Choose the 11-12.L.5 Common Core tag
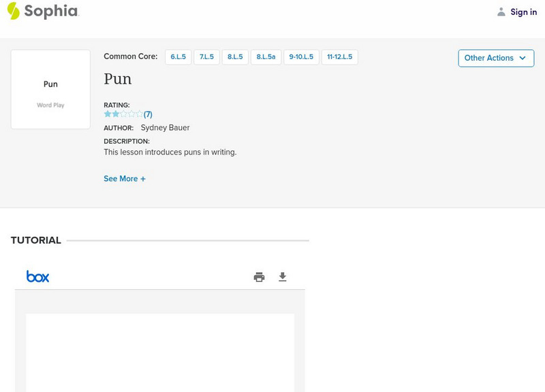Screen dimensions: 545x392 point(339,57)
